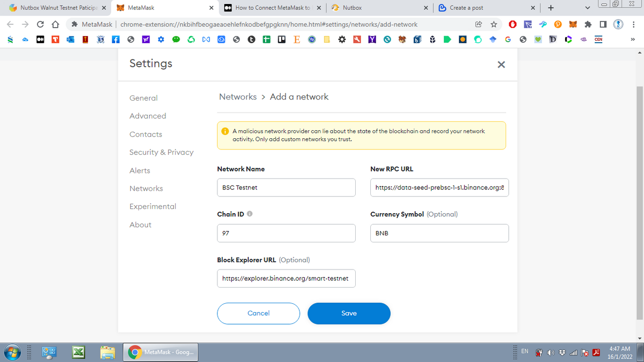This screenshot has width=644, height=362.
Task: Open a new browser tab
Action: click(551, 8)
